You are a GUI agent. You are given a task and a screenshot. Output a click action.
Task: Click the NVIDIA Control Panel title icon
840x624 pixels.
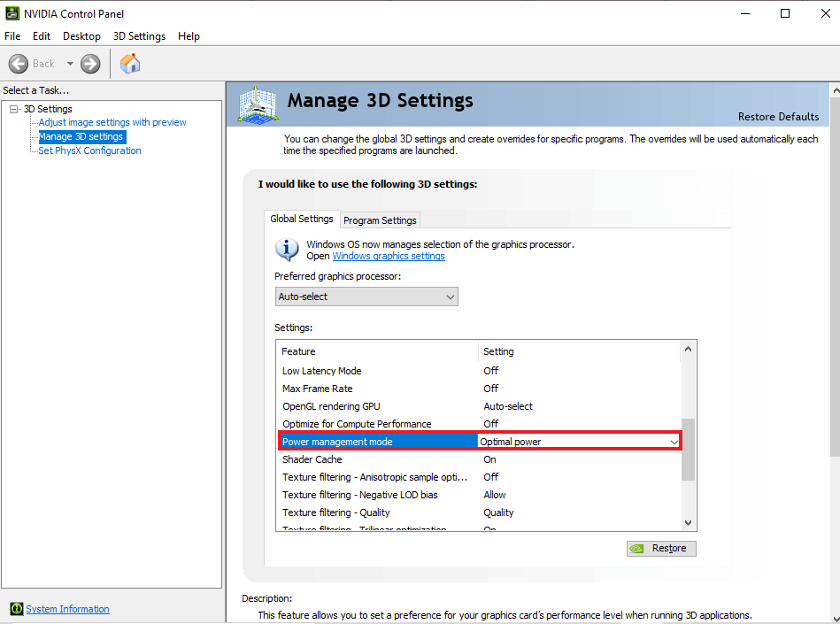12,13
